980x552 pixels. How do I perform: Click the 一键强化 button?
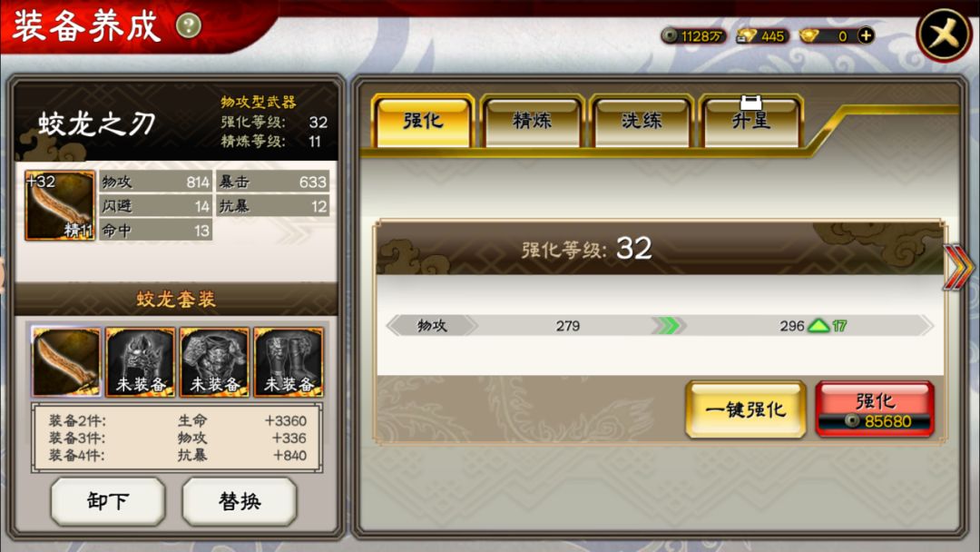pos(746,409)
